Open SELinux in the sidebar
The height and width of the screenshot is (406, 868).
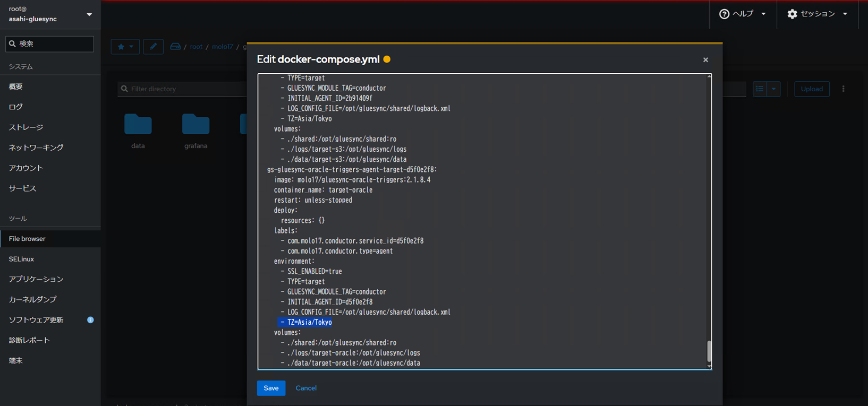[x=21, y=259]
